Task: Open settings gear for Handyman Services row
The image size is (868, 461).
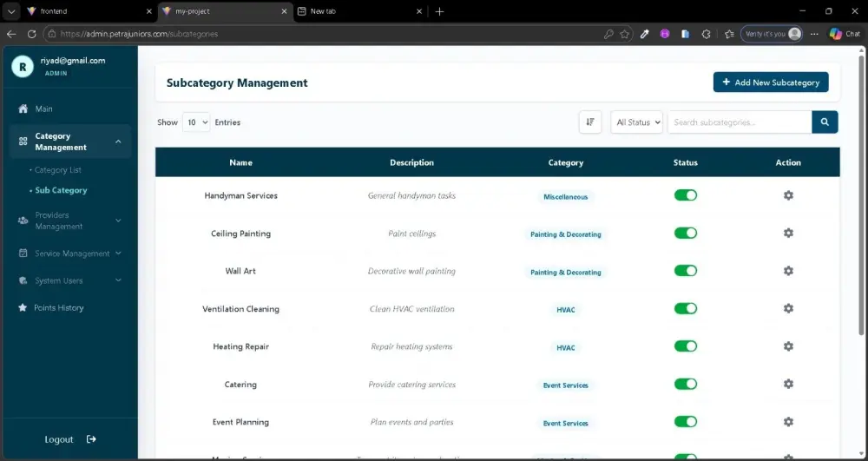Action: [x=788, y=195]
